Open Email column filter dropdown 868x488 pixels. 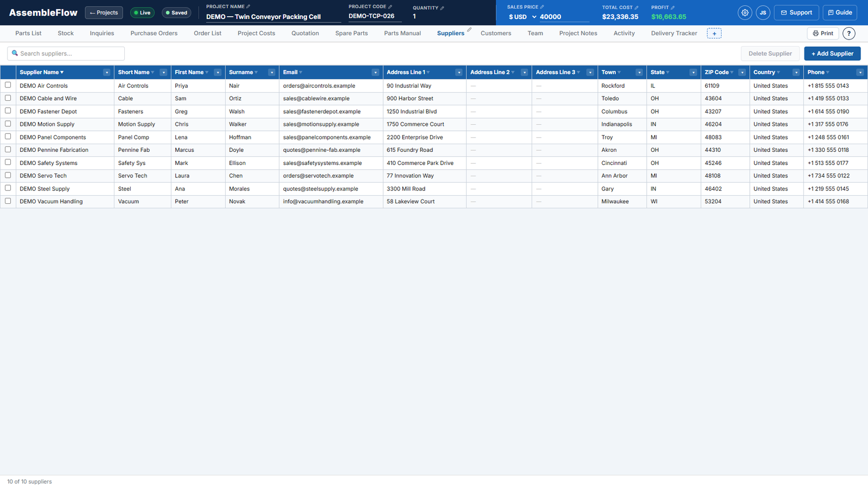pos(375,73)
